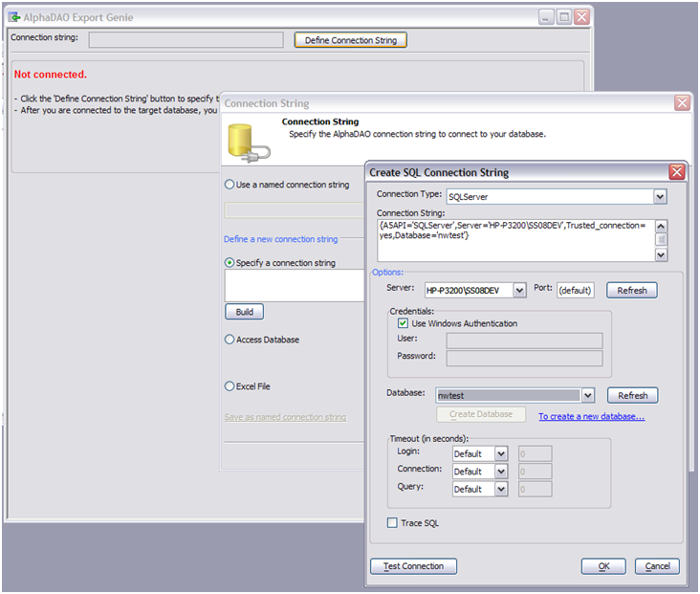Screen dimensions: 700x594
Task: Click the Specify a connection string text box
Action: click(295, 285)
